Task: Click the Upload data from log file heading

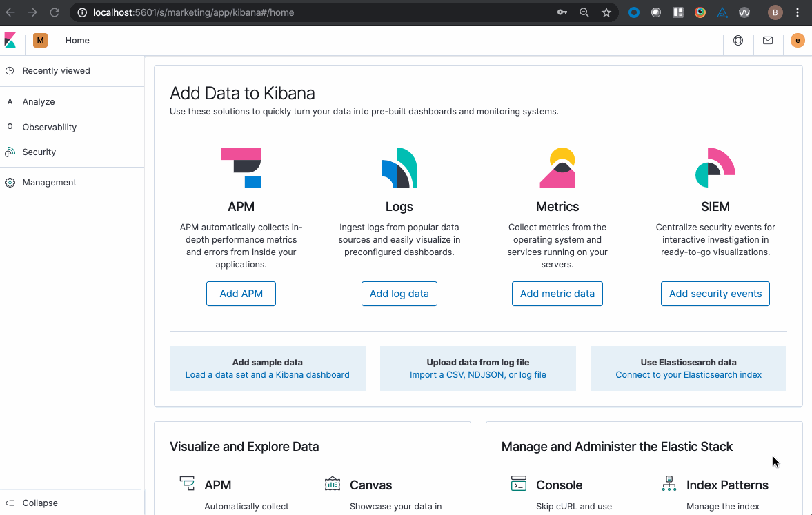Action: (x=478, y=363)
